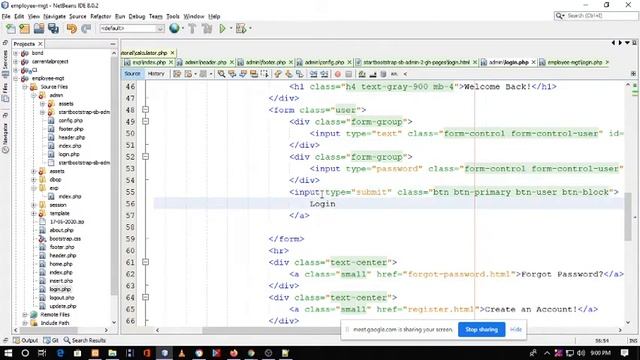Close the calculator.php tab
Image resolution: width=640 pixels, height=360 pixels.
pos(172,53)
